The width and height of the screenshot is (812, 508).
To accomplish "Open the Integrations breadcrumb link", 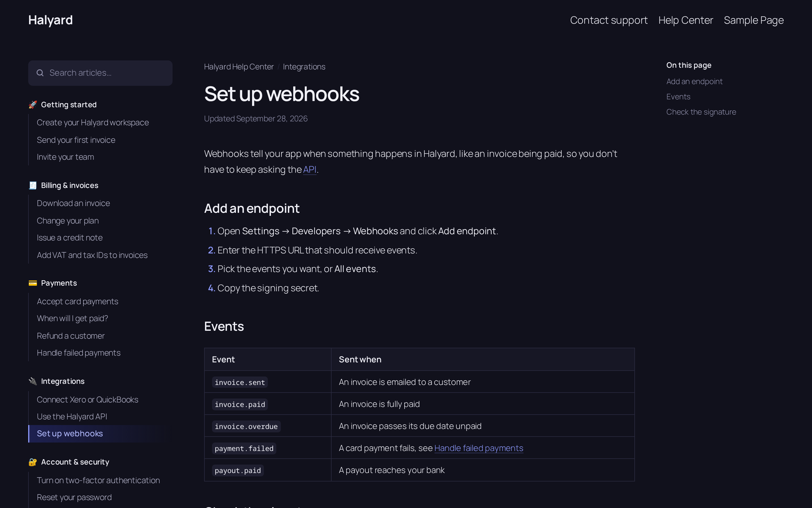I will [304, 67].
